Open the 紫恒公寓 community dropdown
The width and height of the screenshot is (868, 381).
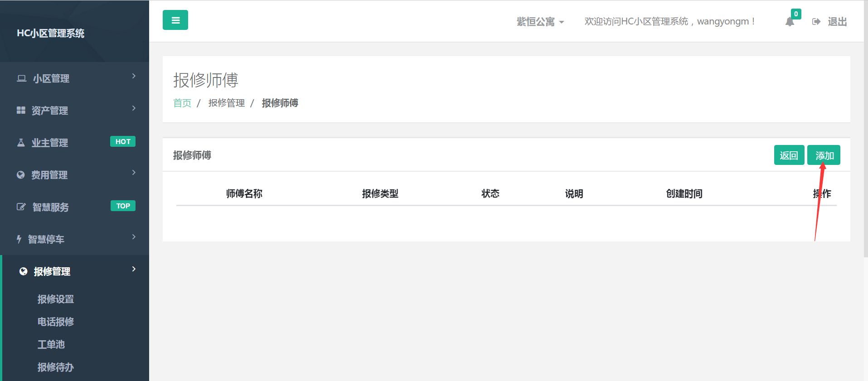pyautogui.click(x=540, y=22)
